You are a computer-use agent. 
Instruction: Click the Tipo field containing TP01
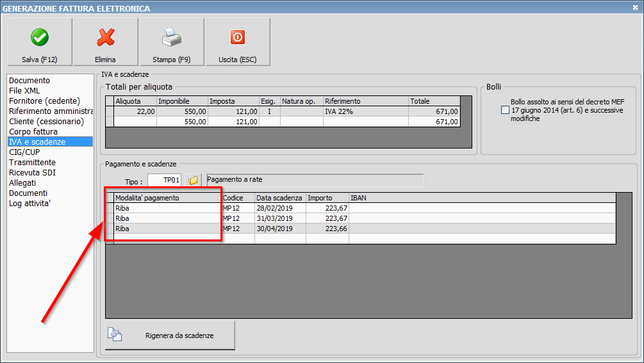(x=164, y=180)
